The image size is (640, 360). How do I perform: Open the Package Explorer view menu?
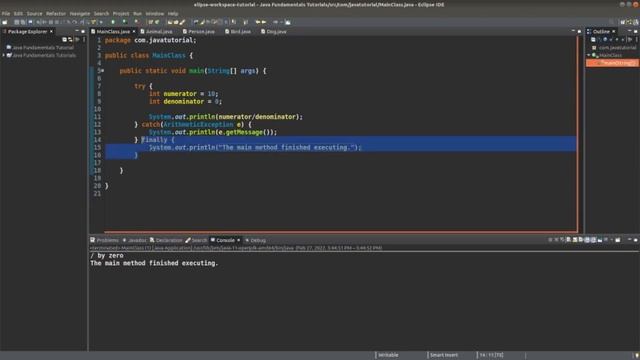point(84,40)
